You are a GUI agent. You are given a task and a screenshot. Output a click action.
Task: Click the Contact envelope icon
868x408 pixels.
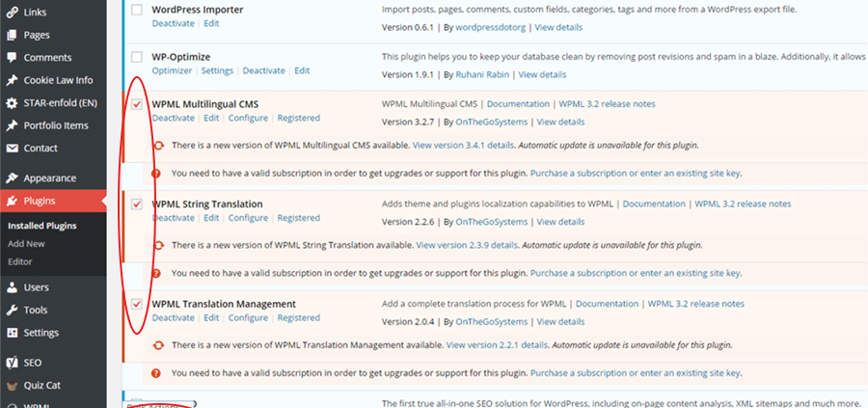12,149
